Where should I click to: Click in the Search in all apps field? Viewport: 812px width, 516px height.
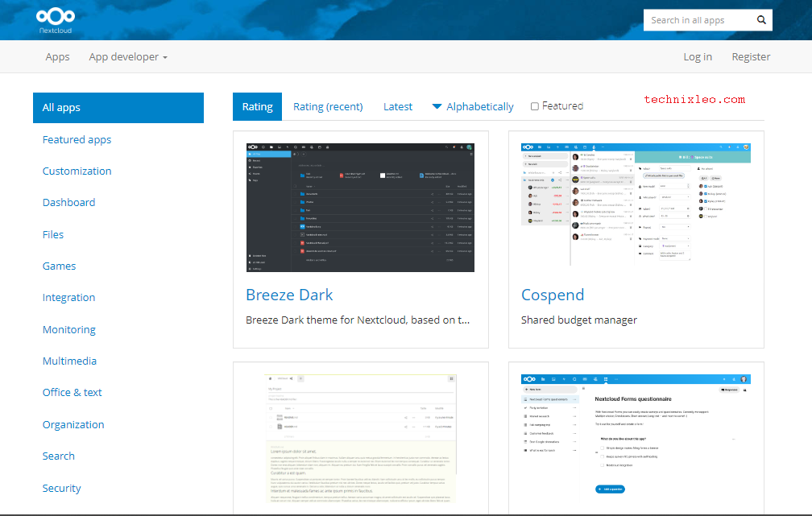[x=697, y=19]
